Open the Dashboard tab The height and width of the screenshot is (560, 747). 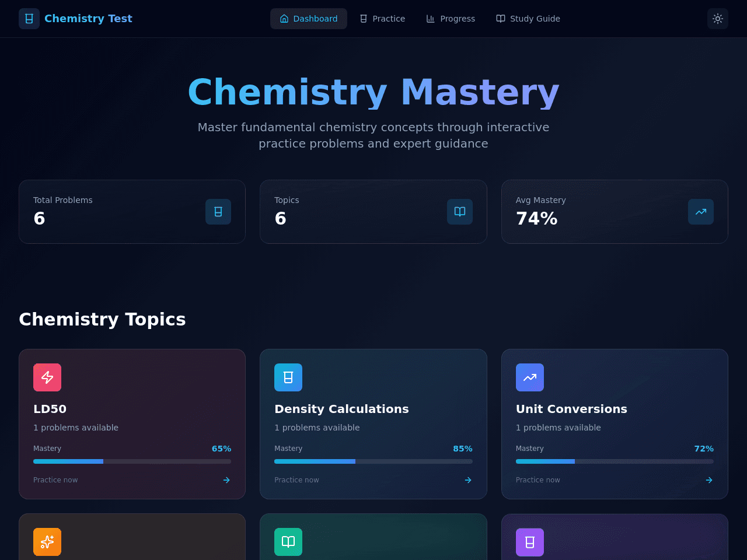[x=309, y=19]
